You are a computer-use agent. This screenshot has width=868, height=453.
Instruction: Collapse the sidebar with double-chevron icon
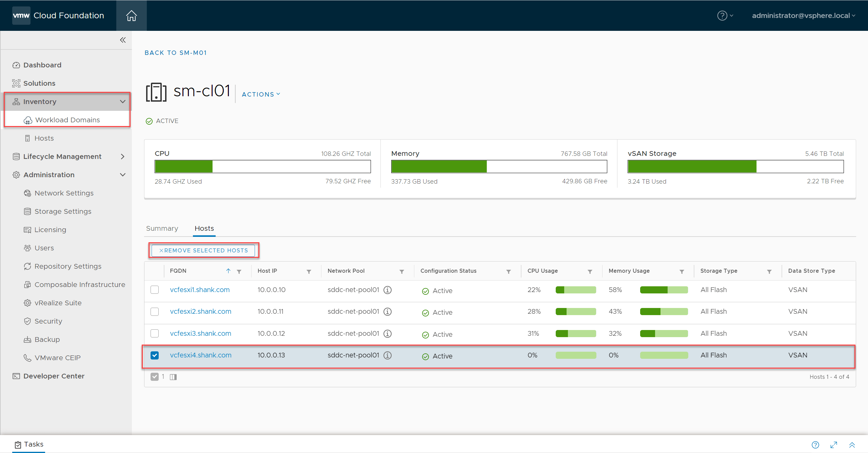[123, 40]
